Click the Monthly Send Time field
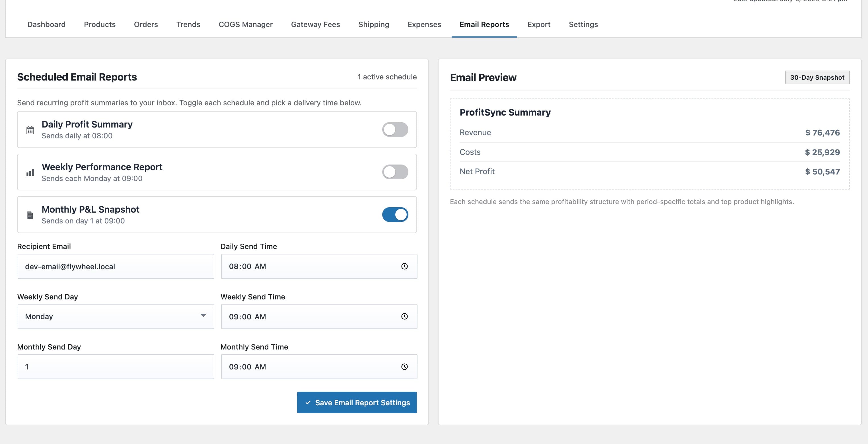The image size is (868, 444). point(319,367)
